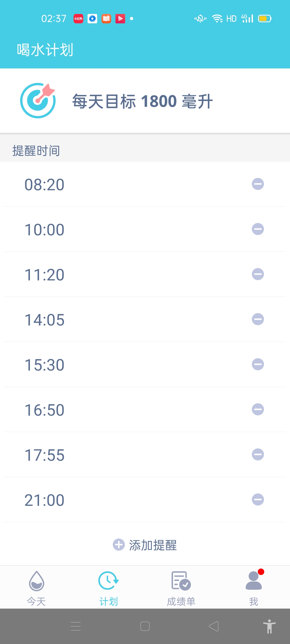Tap 添加提醒 to add a reminder

[x=145, y=545]
